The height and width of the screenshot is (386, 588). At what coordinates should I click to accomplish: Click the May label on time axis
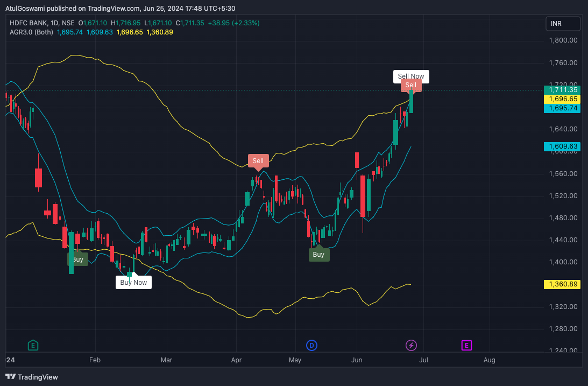(295, 360)
